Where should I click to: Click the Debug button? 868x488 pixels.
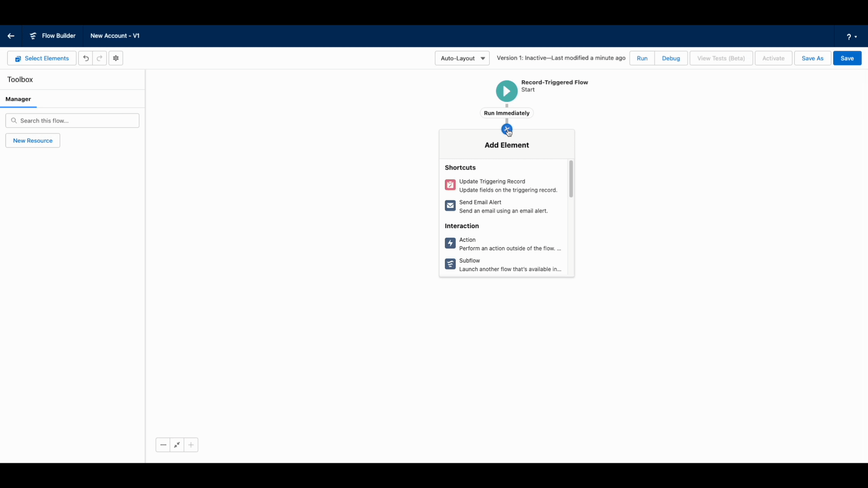point(671,58)
